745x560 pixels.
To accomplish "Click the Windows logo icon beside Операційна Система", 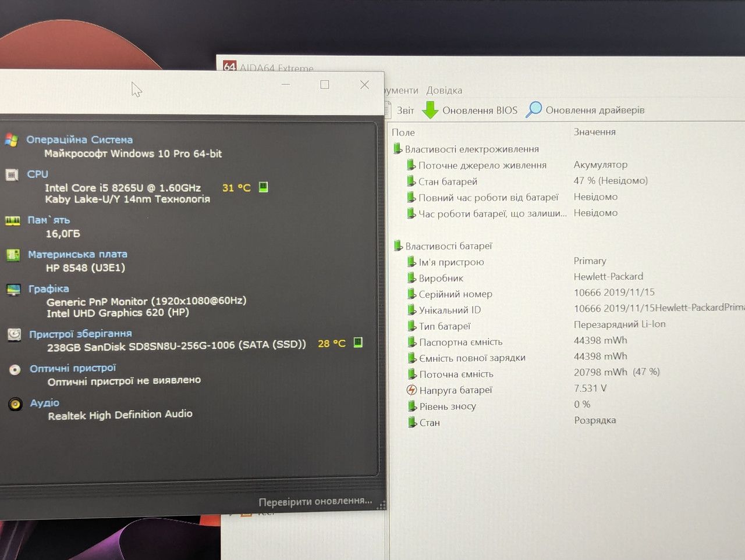I will click(11, 140).
